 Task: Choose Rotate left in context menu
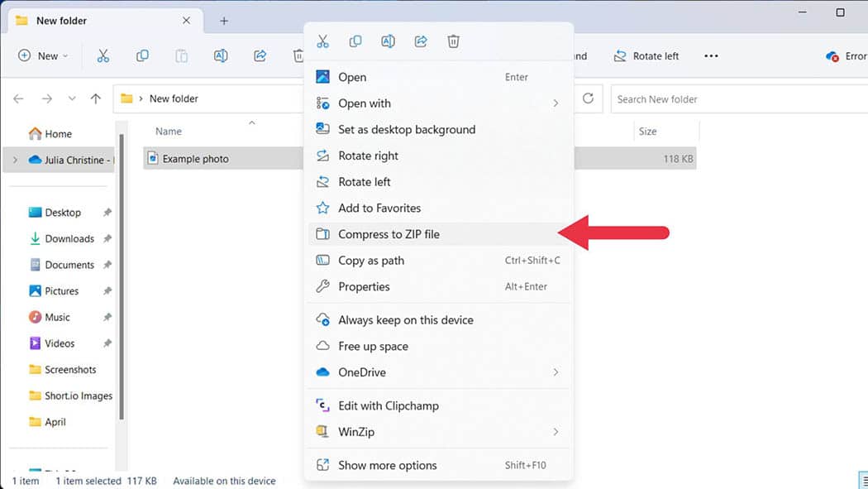[438, 182]
